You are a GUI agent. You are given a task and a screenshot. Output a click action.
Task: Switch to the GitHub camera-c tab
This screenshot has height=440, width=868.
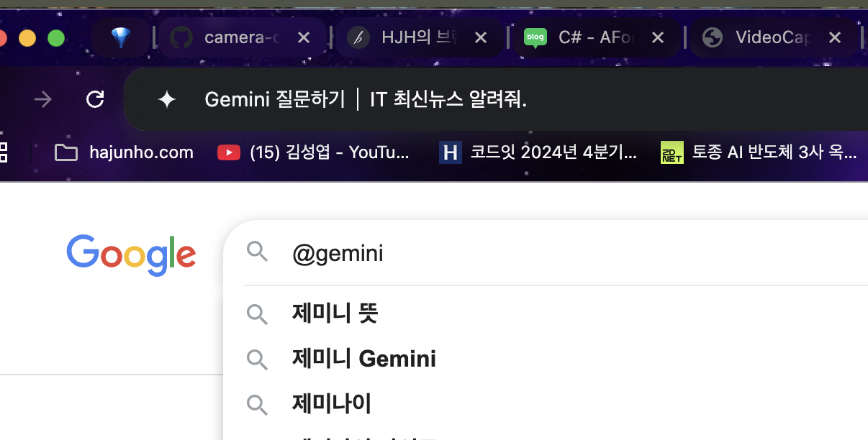point(241,37)
